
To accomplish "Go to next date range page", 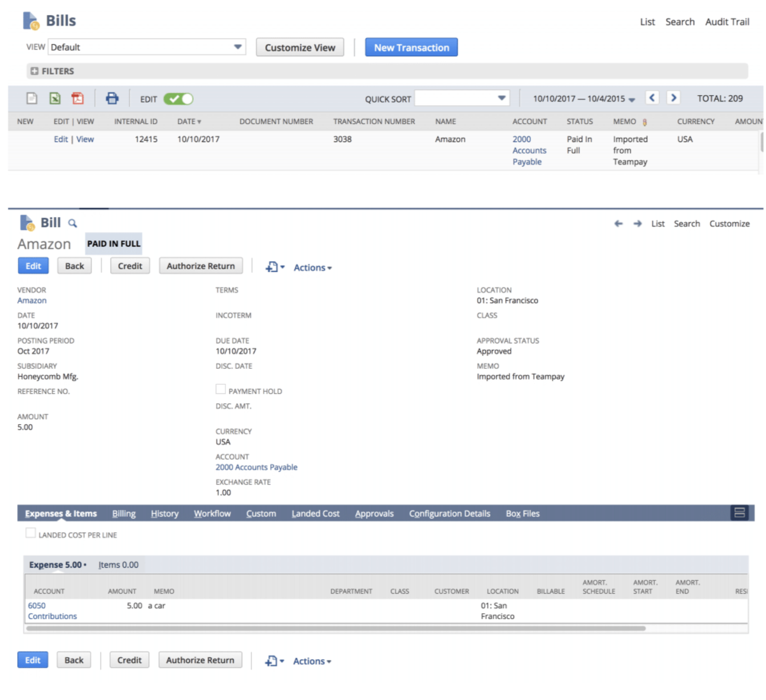I will (674, 98).
